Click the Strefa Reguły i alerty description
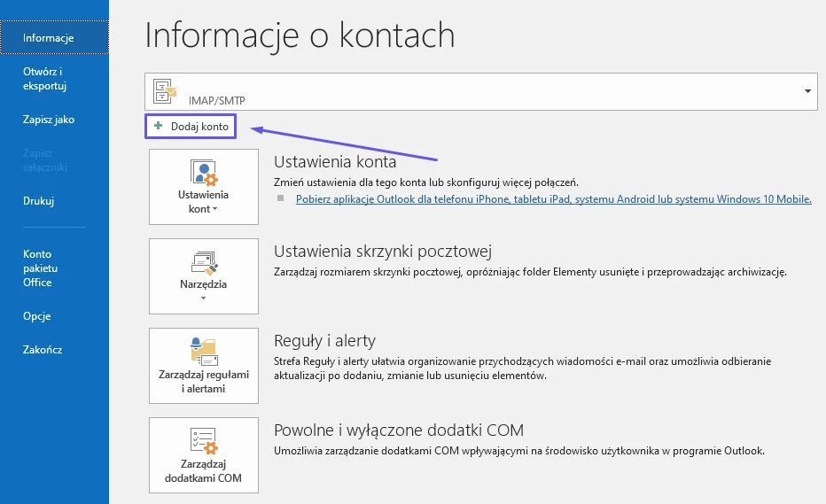The height and width of the screenshot is (504, 826). tap(523, 368)
